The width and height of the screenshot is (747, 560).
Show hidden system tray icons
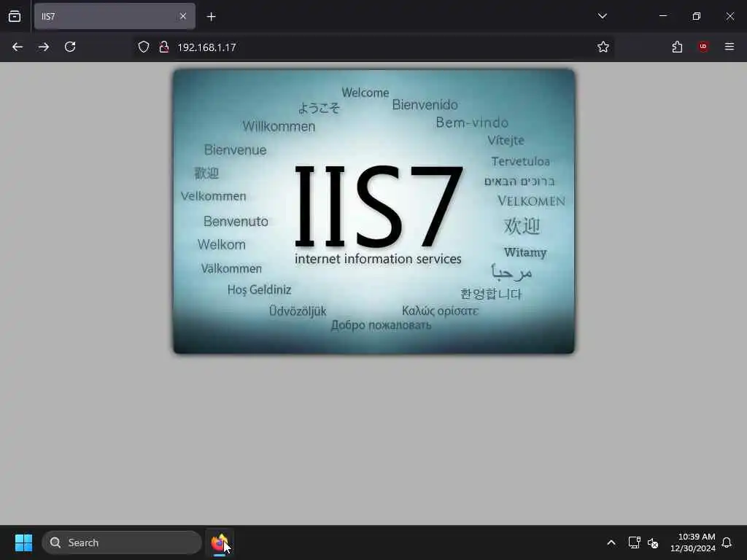[611, 542]
